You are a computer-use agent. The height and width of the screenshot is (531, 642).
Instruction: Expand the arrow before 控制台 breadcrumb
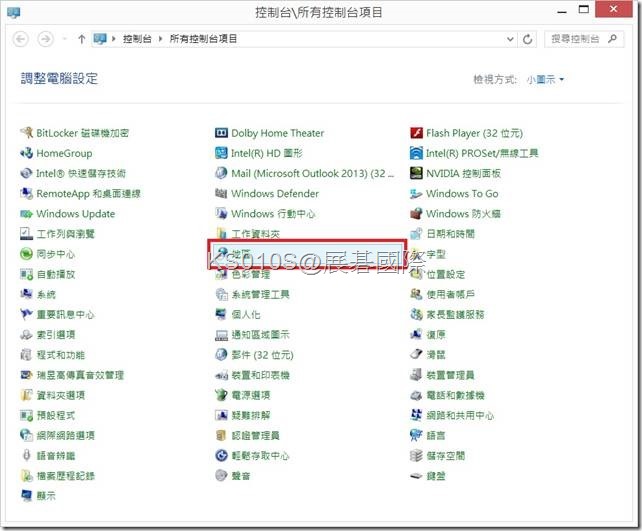[x=114, y=39]
